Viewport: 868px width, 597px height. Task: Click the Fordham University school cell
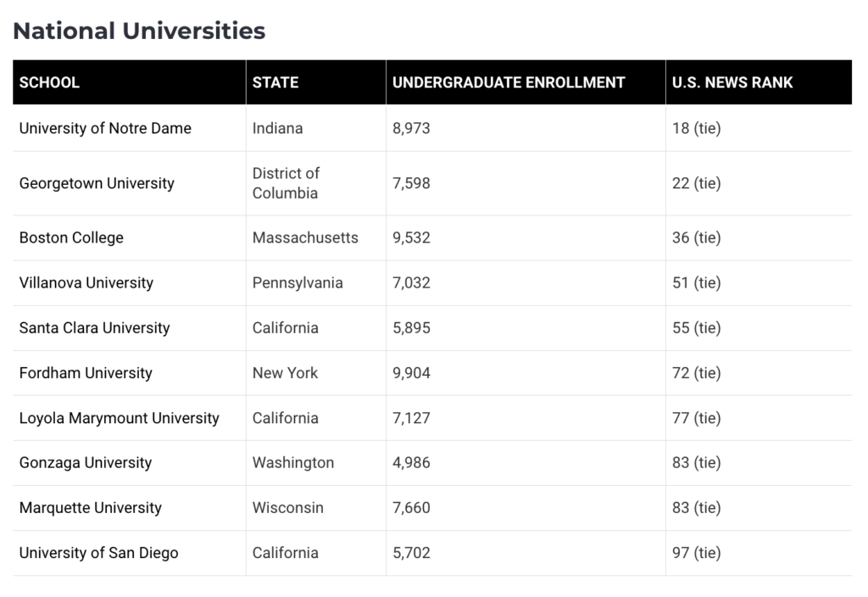click(86, 373)
